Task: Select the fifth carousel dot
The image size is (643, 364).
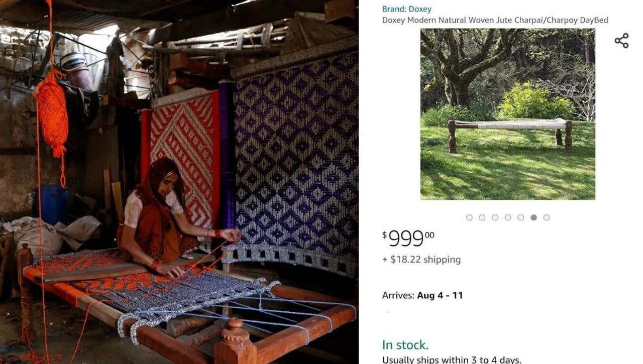Action: click(520, 217)
